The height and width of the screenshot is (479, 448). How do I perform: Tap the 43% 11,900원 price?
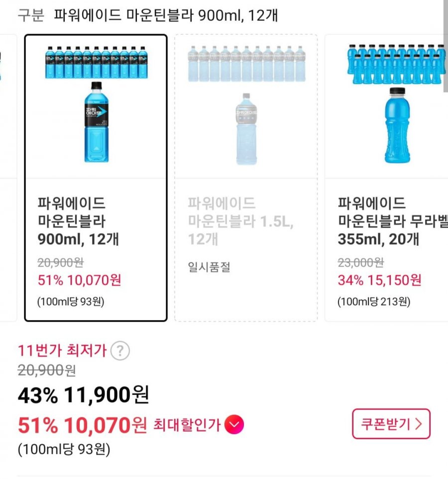pyautogui.click(x=83, y=396)
